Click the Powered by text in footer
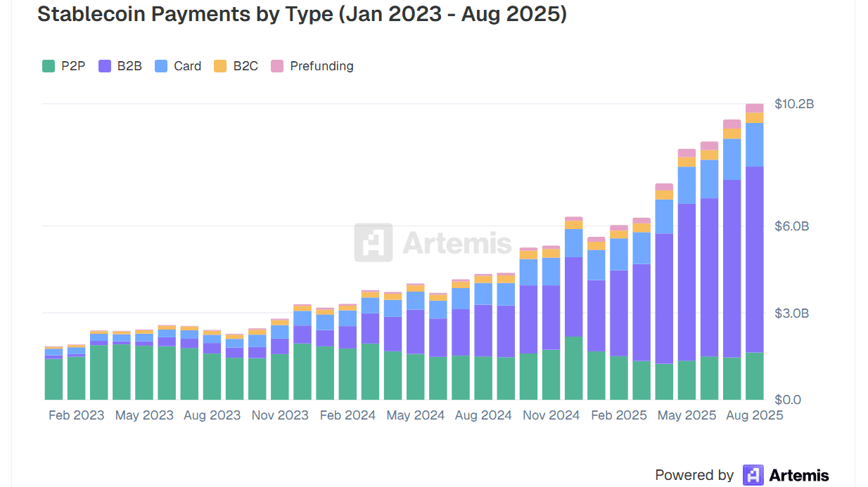The image size is (868, 487). tap(694, 476)
